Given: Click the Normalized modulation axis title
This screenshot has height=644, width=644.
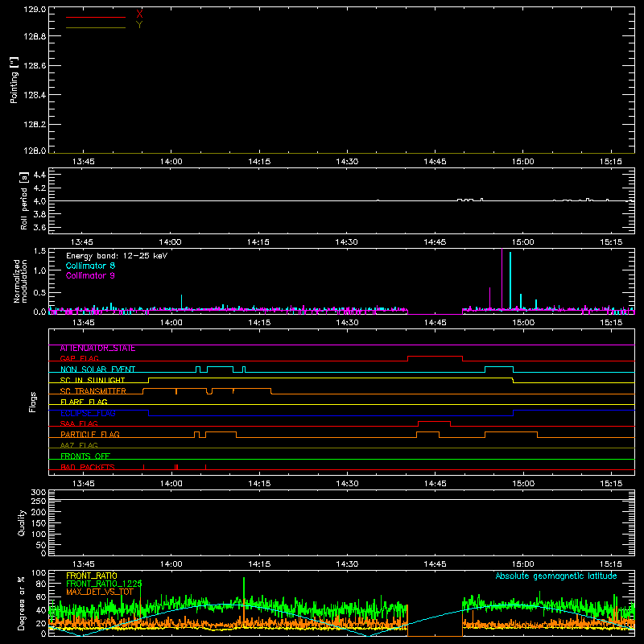Looking at the screenshot, I should 20,281.
